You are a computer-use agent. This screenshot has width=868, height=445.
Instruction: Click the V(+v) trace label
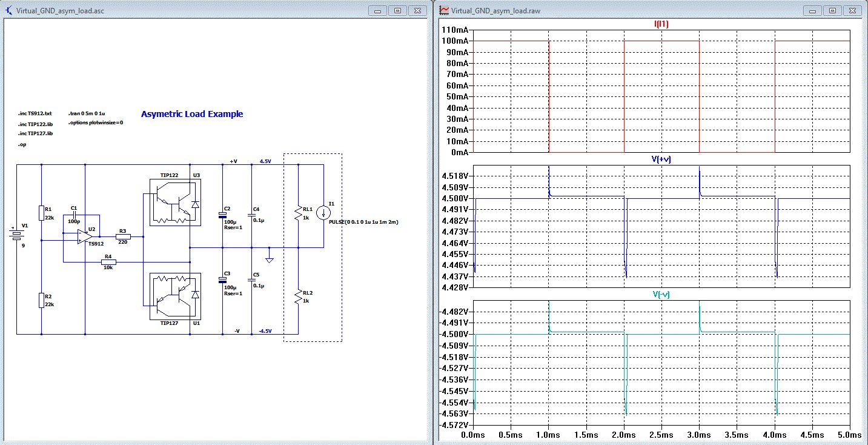661,159
